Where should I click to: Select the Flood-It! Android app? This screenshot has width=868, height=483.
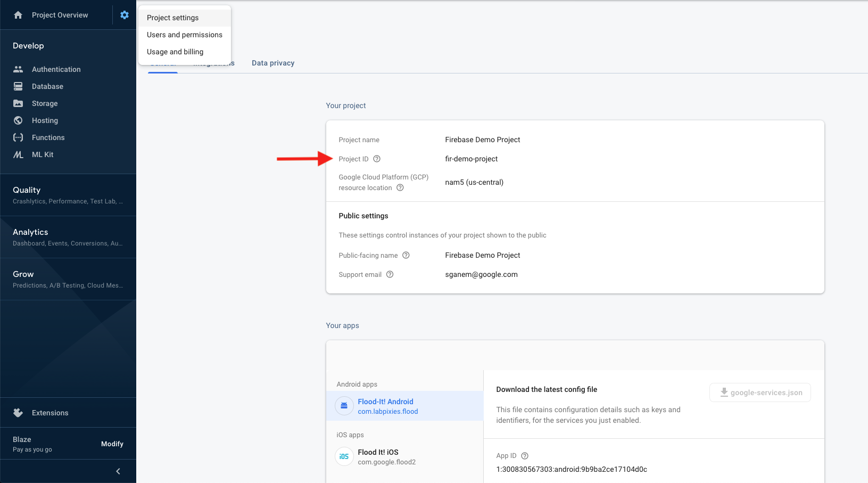[x=404, y=406]
